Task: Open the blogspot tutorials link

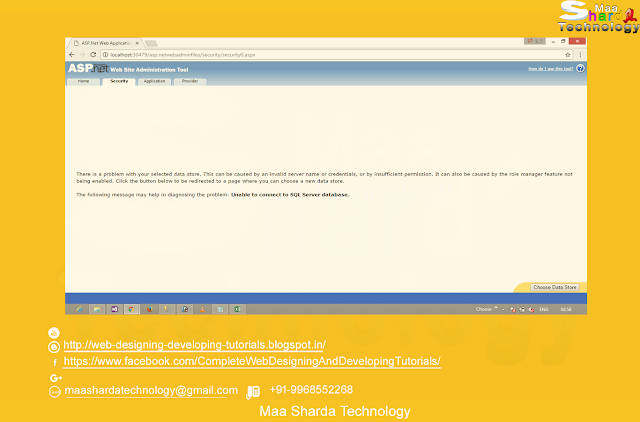Action: click(x=194, y=345)
